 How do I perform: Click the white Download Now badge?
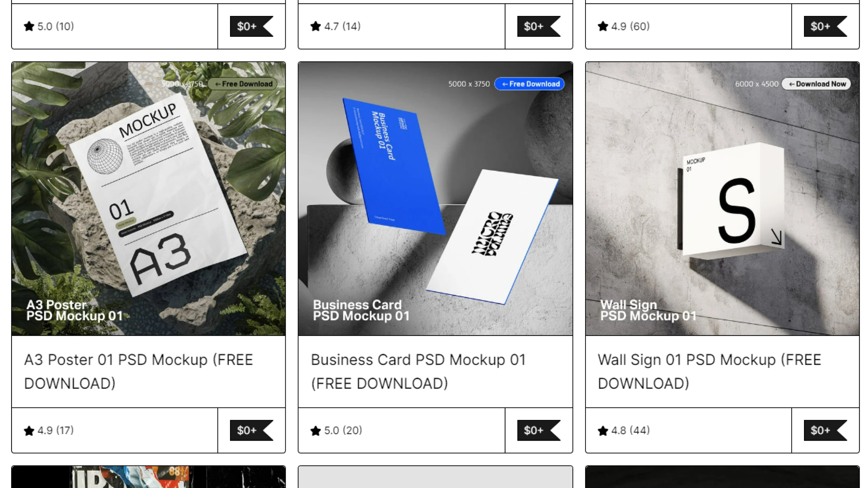pyautogui.click(x=816, y=84)
